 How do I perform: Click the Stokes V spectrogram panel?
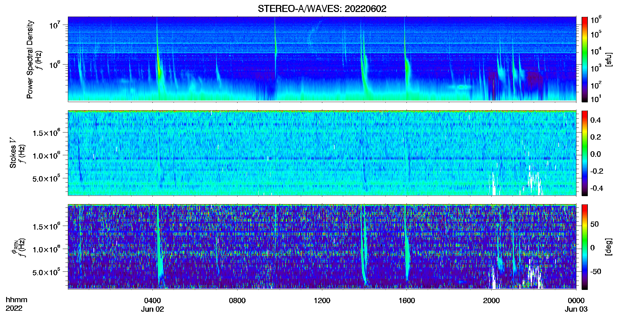click(322, 153)
